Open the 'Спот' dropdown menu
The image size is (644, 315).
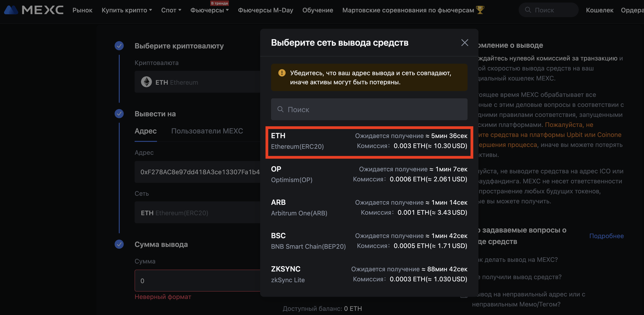171,10
